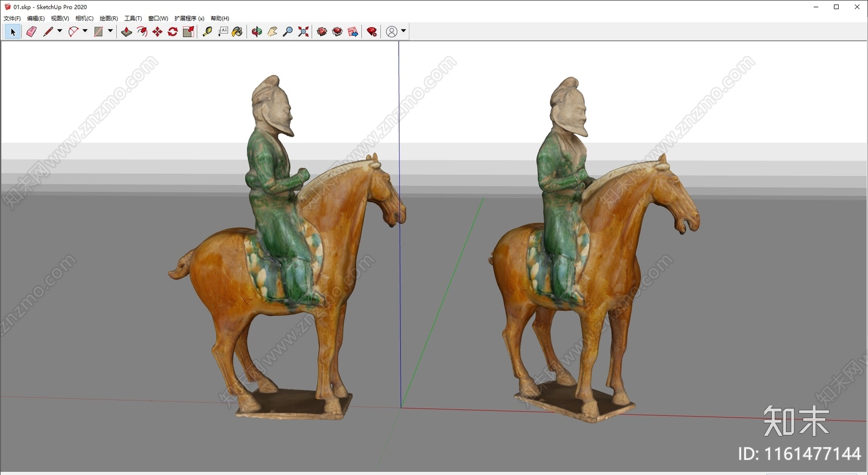Select the Rectangle shape tool

98,32
